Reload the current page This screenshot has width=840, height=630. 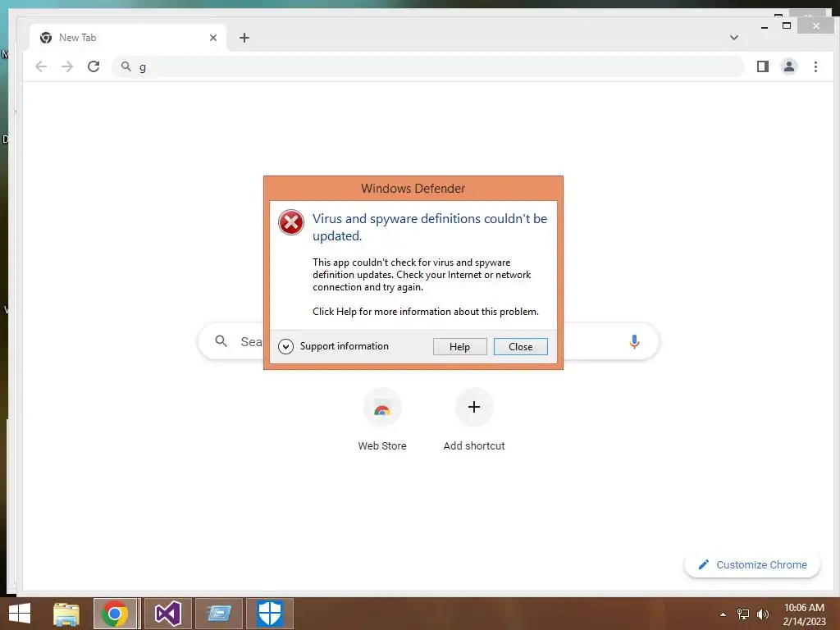pos(94,66)
